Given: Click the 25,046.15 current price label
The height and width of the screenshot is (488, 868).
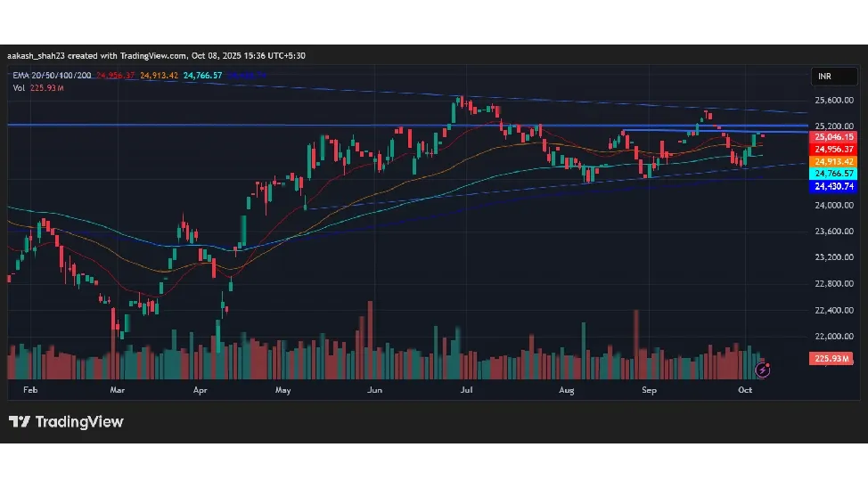Looking at the screenshot, I should click(x=833, y=137).
